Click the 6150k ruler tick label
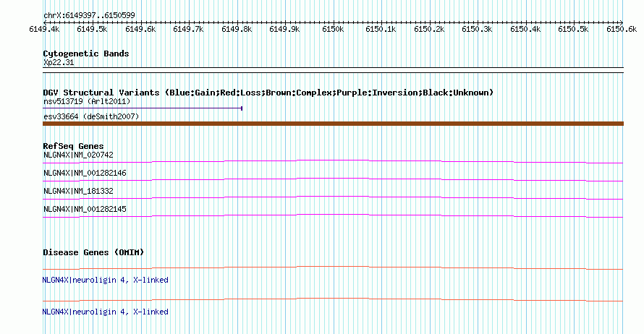This screenshot has height=334, width=644. (x=333, y=29)
